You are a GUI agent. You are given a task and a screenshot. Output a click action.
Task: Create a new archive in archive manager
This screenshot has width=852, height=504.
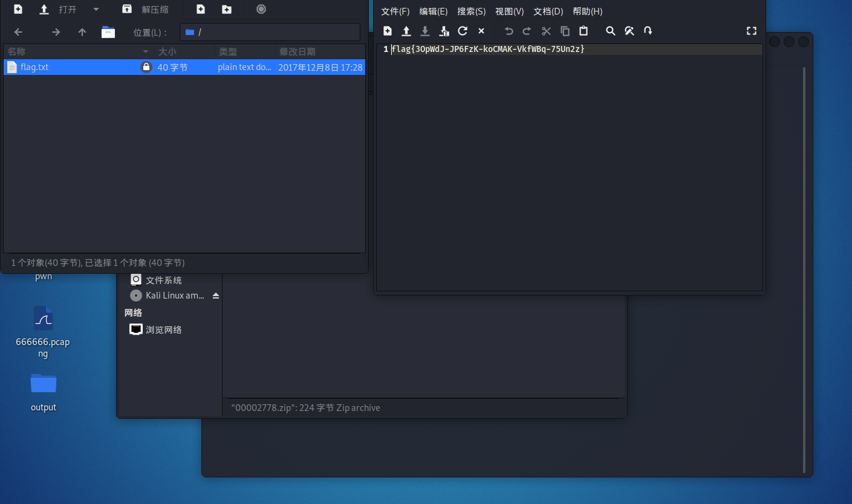click(18, 9)
